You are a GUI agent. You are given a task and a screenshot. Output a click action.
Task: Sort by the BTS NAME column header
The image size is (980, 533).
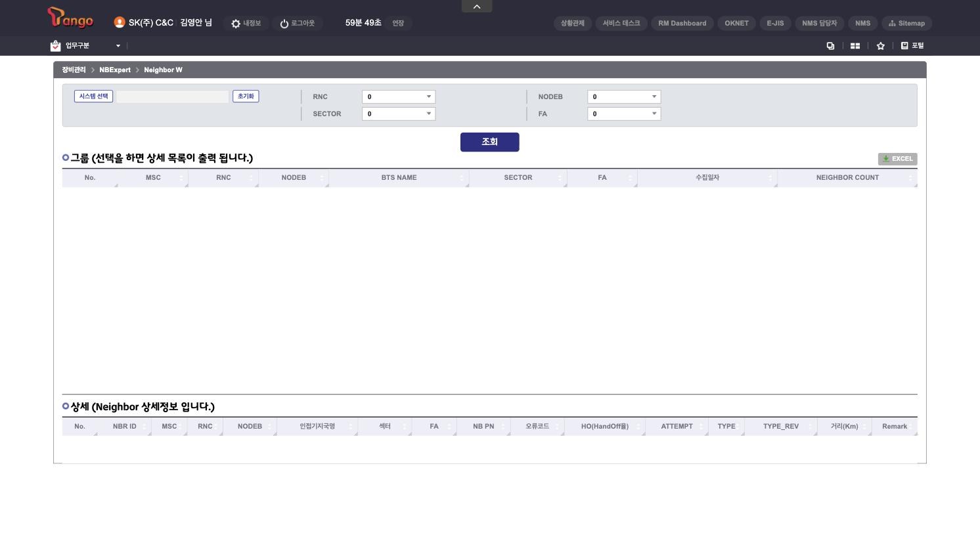[399, 178]
